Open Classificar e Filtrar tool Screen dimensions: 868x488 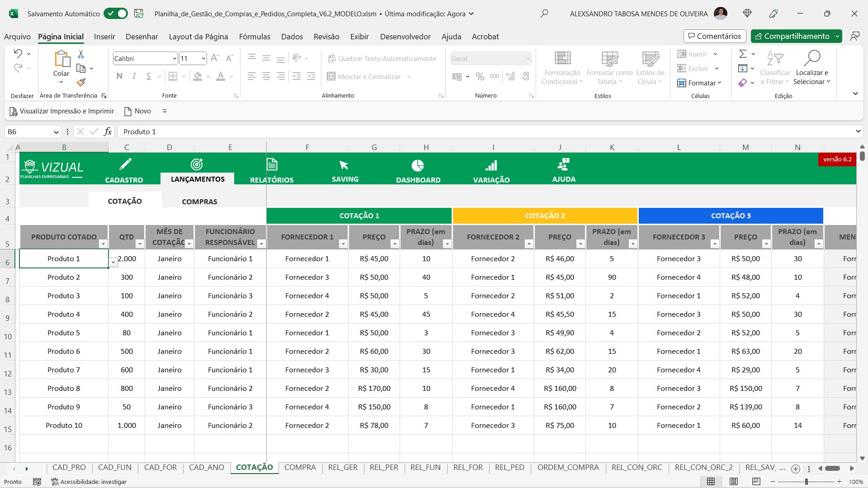tap(775, 68)
